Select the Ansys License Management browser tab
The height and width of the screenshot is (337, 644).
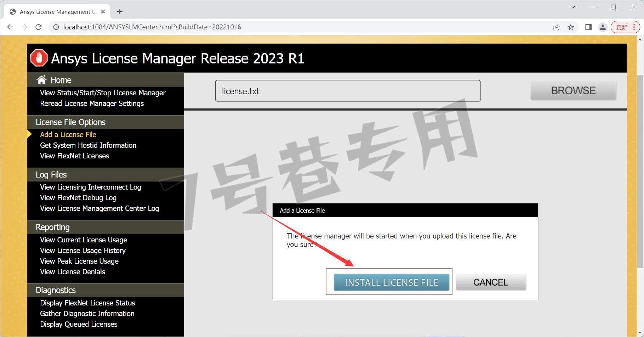(x=57, y=12)
